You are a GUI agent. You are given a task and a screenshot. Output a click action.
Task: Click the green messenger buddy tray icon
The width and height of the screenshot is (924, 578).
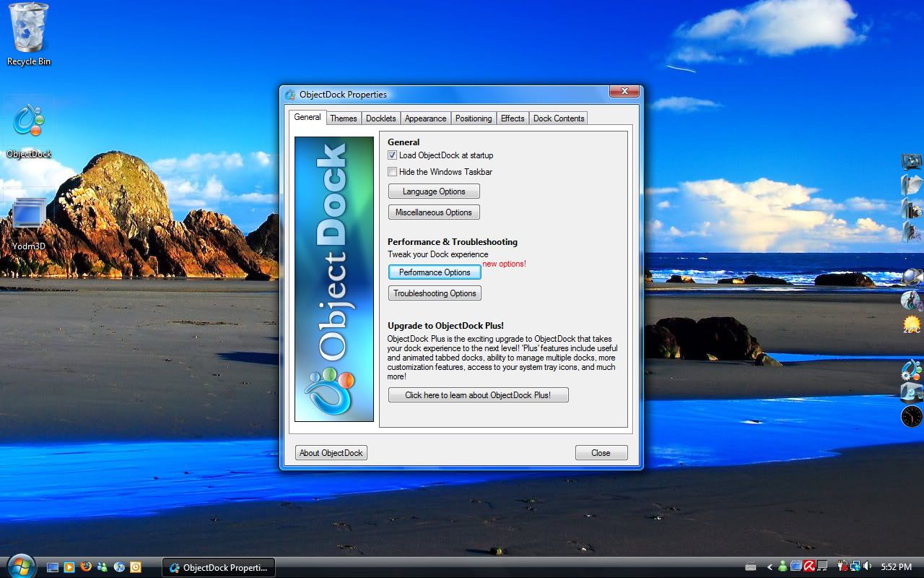click(x=783, y=567)
